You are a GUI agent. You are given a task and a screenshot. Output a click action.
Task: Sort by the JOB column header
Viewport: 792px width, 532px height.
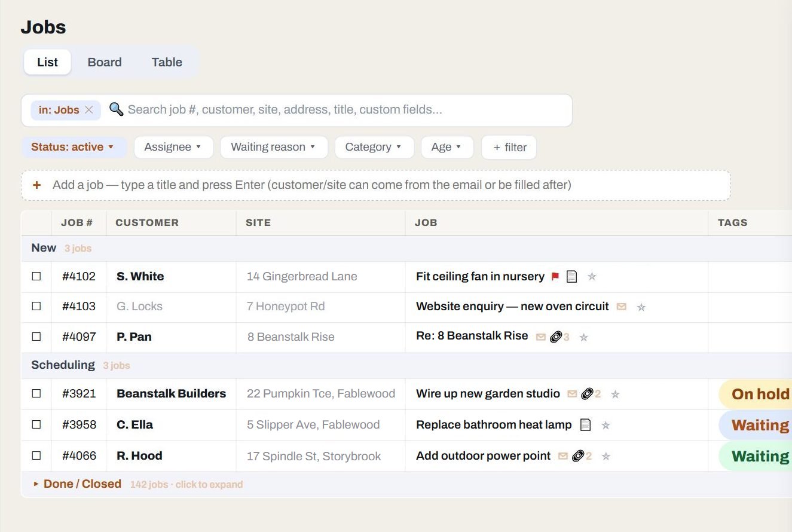tap(426, 222)
